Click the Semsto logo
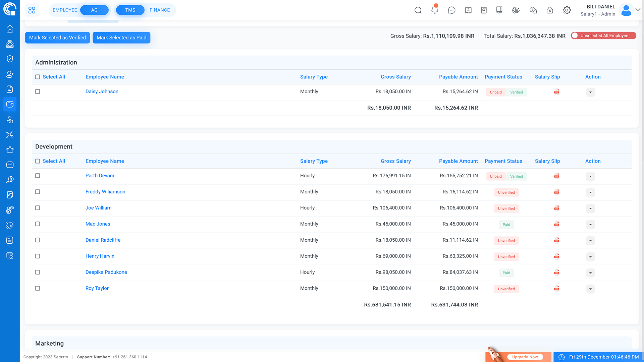Image resolution: width=644 pixels, height=362 pixels. 10,9
